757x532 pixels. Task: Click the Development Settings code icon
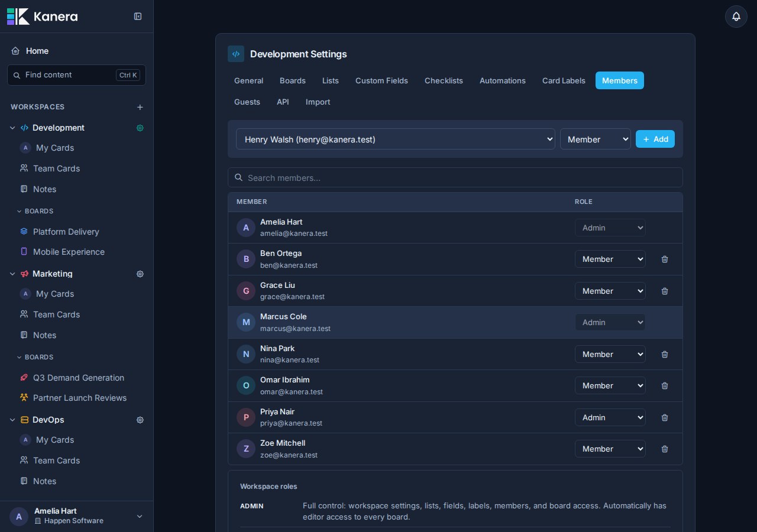coord(236,54)
